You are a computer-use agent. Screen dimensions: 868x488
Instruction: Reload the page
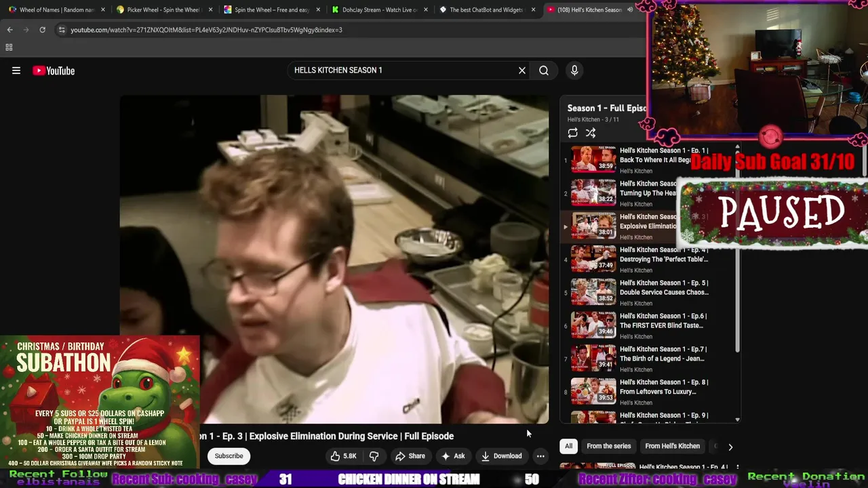42,30
